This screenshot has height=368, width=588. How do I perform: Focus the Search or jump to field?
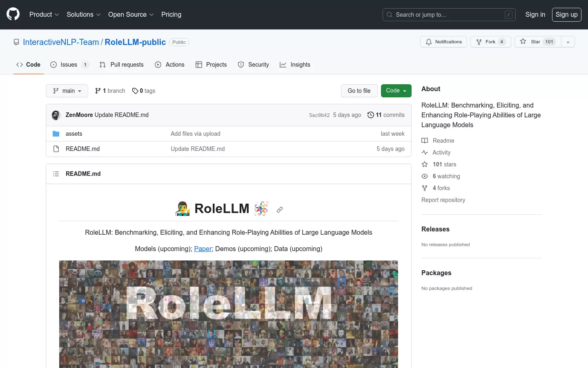point(449,15)
